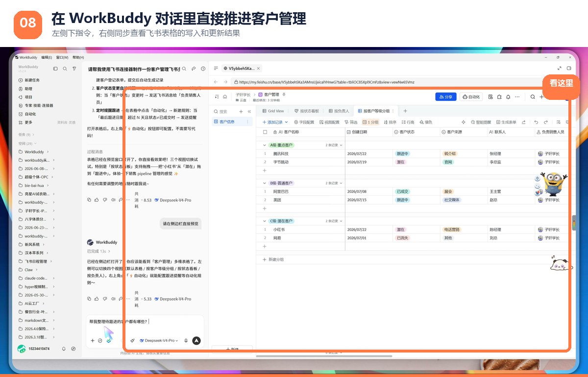Thumbs up the reply that used 8.53

tap(97, 200)
